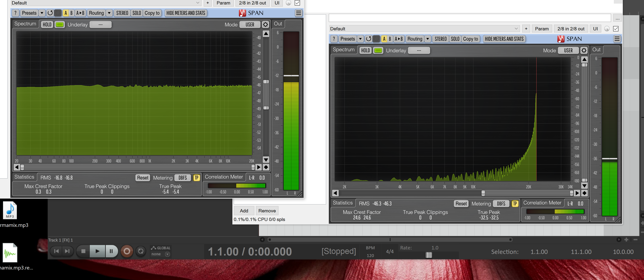Expand the Routing dropdown arrow in right SPAN
644x280 pixels.
(427, 39)
